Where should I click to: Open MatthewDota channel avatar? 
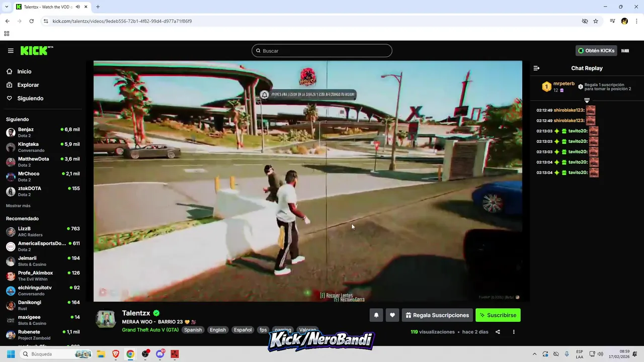coord(11,162)
